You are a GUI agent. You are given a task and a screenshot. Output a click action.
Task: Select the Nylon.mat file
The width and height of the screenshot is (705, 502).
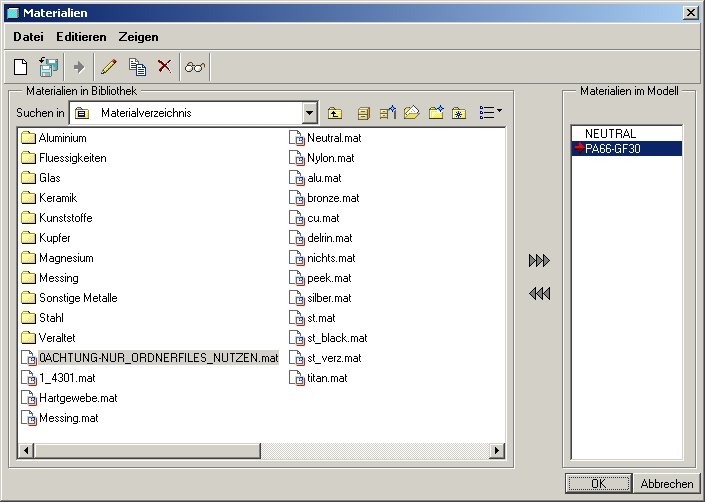point(322,158)
